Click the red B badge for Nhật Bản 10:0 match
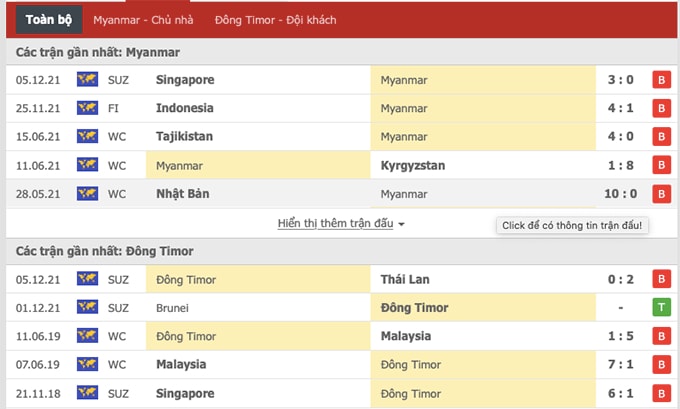Image resolution: width=680 pixels, height=409 pixels. 661,194
